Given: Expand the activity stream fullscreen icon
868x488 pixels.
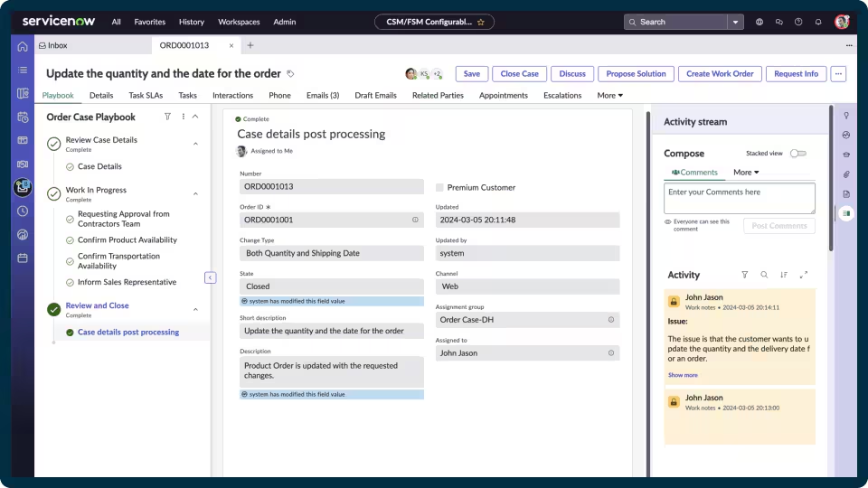Looking at the screenshot, I should [x=804, y=275].
